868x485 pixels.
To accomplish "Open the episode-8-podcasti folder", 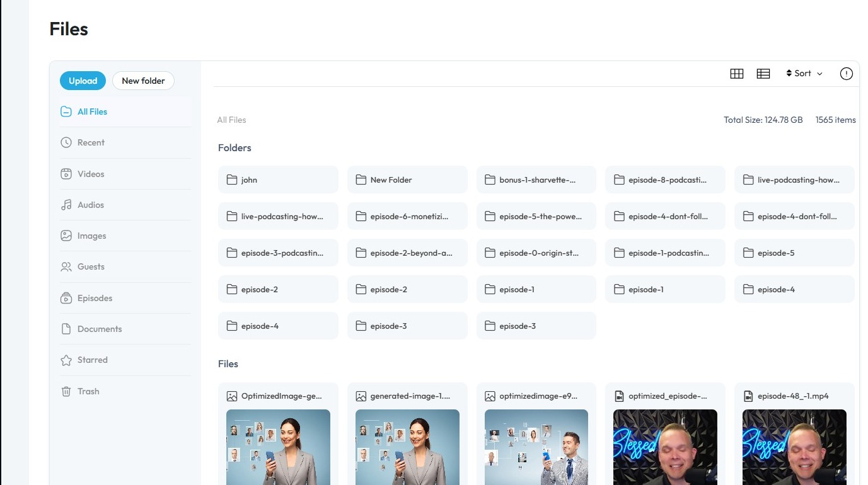I will (x=665, y=180).
